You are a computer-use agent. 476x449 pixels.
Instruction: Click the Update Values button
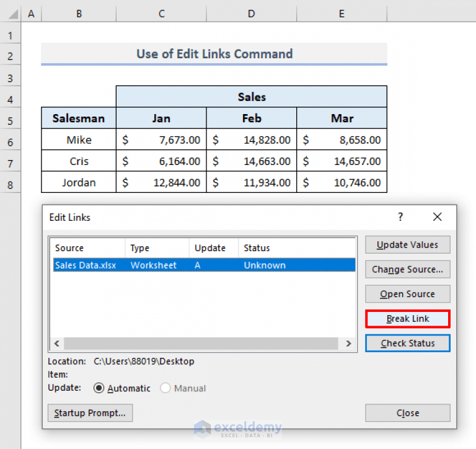(407, 244)
